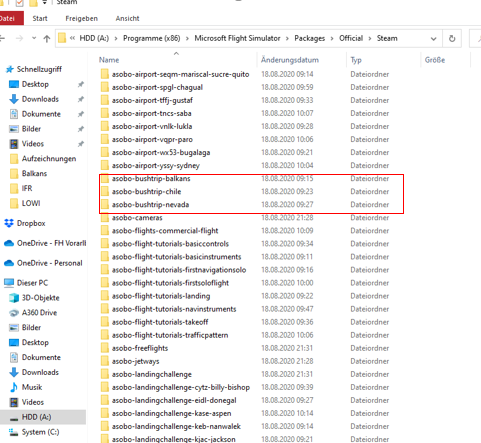Select Packages breadcrumb segment
Image resolution: width=481 pixels, height=443 pixels.
click(309, 38)
